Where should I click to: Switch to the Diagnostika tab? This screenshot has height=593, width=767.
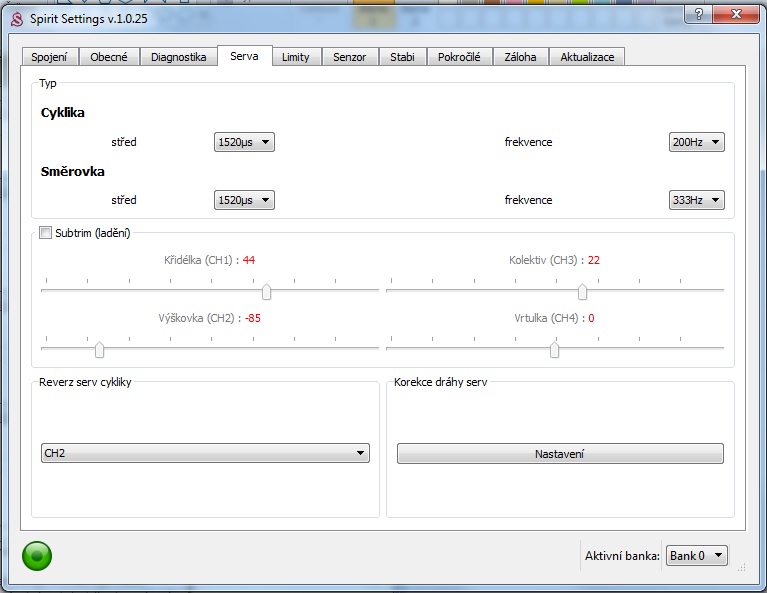tap(178, 57)
